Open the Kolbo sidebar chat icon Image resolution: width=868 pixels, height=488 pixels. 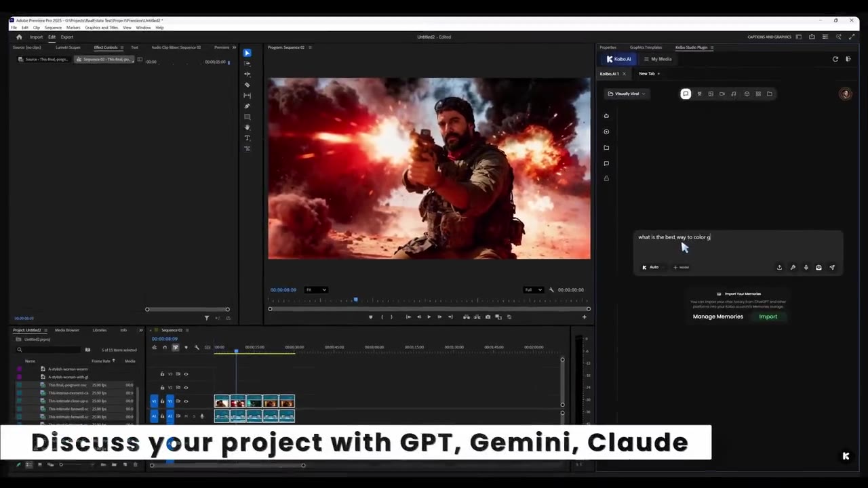point(606,163)
